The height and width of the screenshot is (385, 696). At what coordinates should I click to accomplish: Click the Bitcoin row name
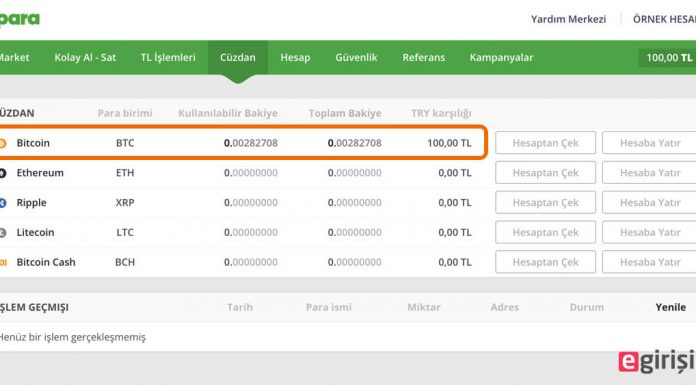(33, 143)
